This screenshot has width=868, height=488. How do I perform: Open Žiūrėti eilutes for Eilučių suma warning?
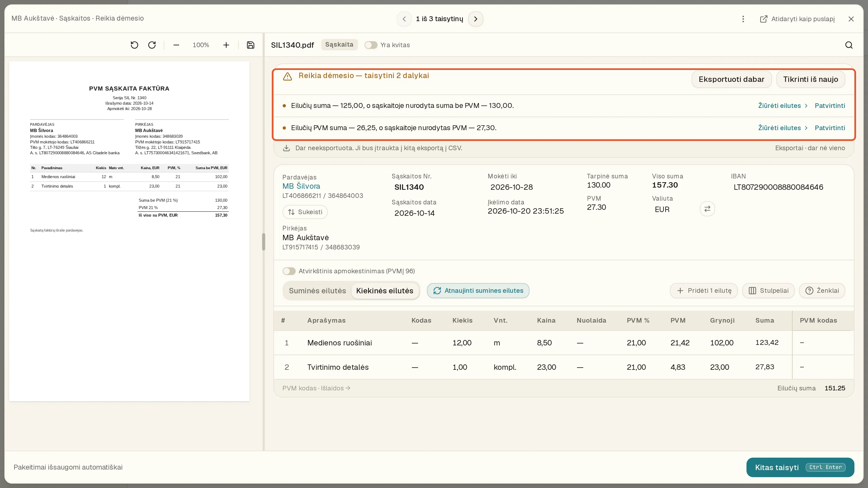783,105
